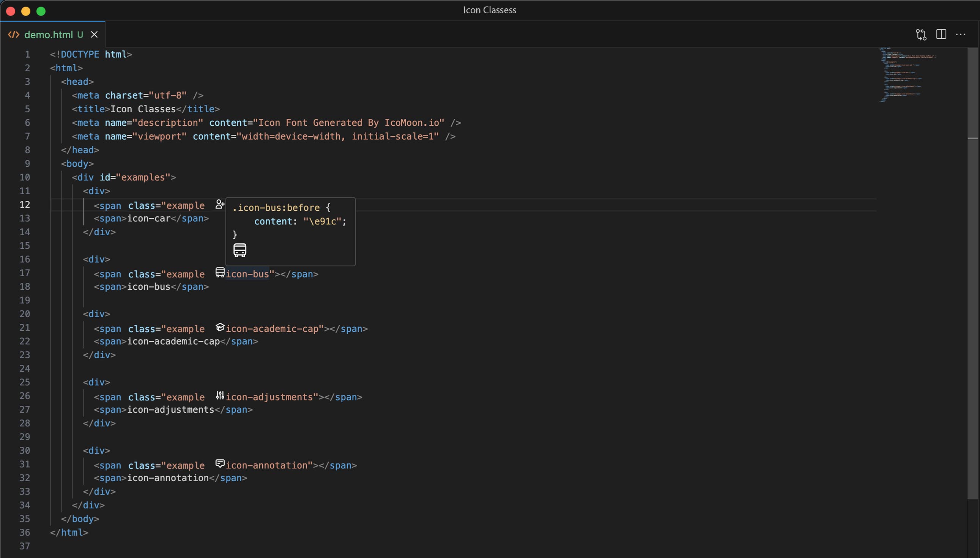Click the annotation icon preview on line 31
This screenshot has height=558, width=980.
tap(220, 463)
